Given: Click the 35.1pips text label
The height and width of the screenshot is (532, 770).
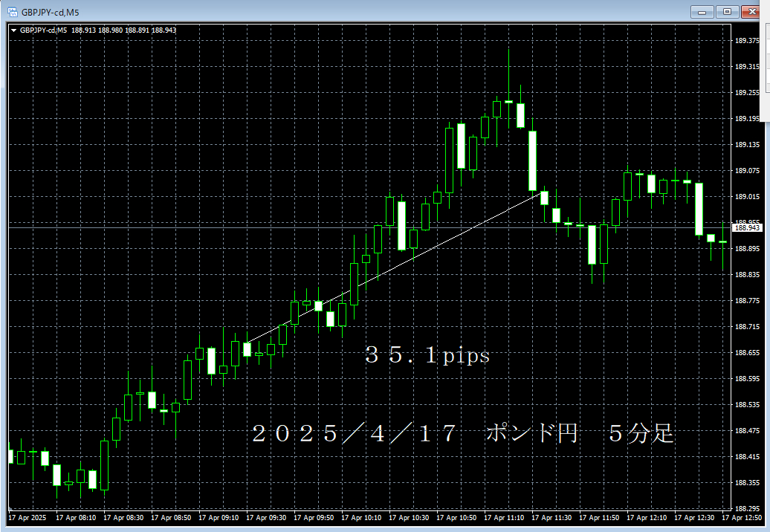Looking at the screenshot, I should pyautogui.click(x=427, y=355).
